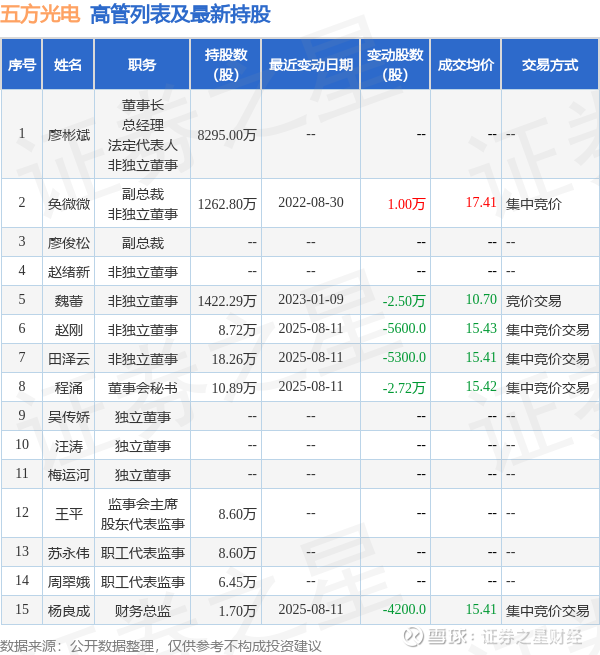Click the 雪球 logo icon
Screen dimensions: 600x655
pyautogui.click(x=413, y=637)
